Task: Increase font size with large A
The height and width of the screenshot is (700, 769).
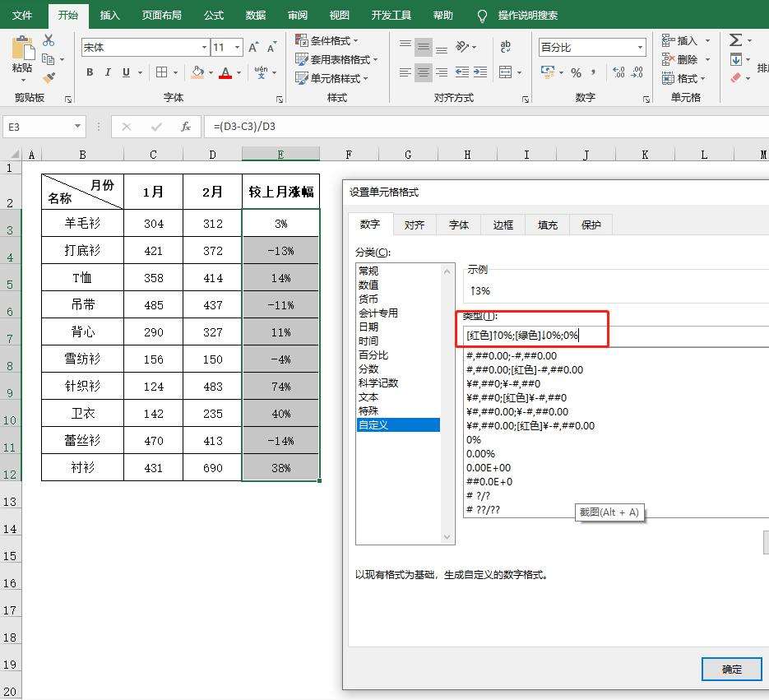Action: [253, 47]
